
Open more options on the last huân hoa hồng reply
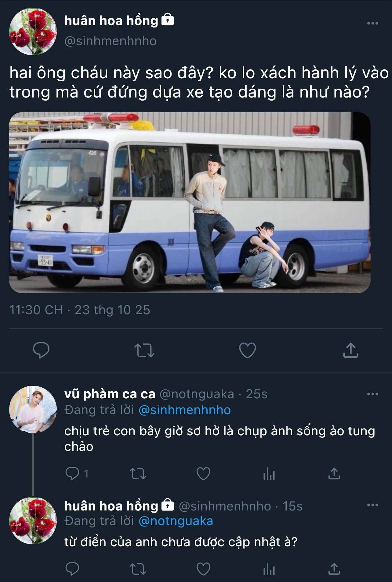coord(372,505)
